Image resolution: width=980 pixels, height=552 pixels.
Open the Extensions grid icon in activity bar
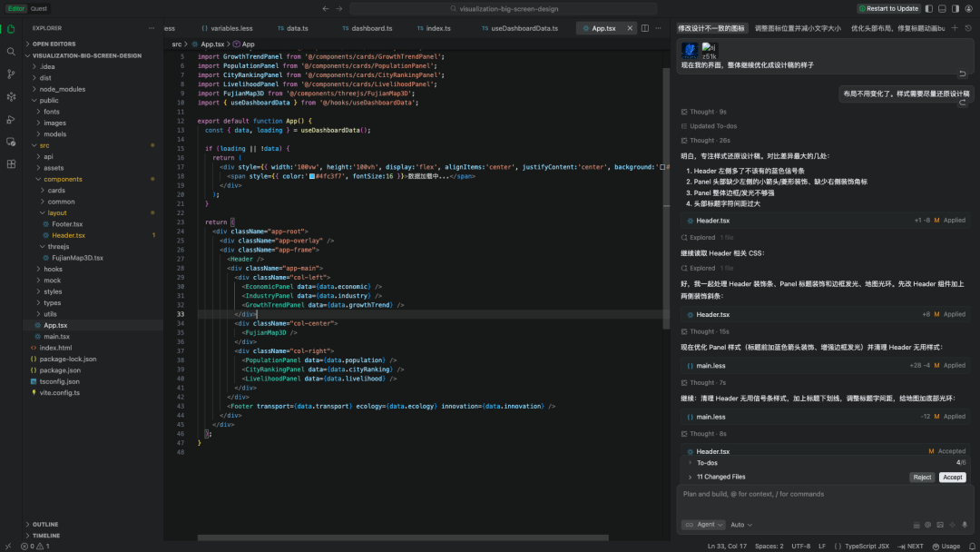pyautogui.click(x=11, y=163)
